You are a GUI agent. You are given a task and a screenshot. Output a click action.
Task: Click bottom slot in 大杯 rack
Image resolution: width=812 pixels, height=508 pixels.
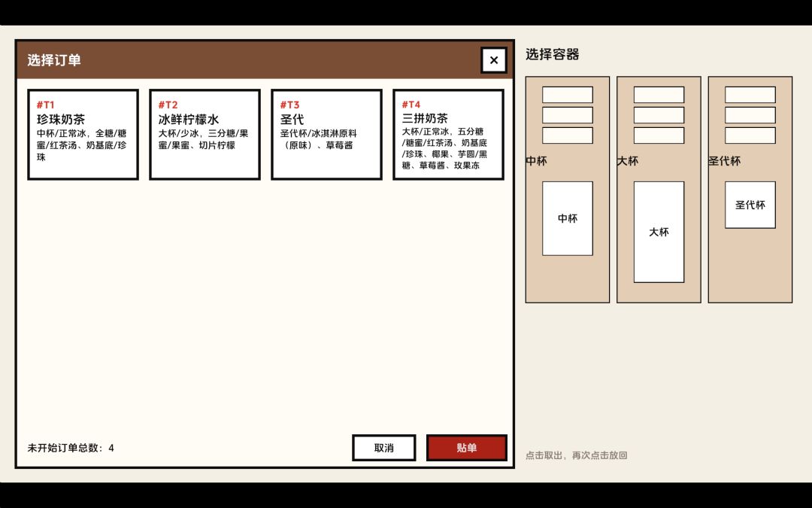(659, 135)
